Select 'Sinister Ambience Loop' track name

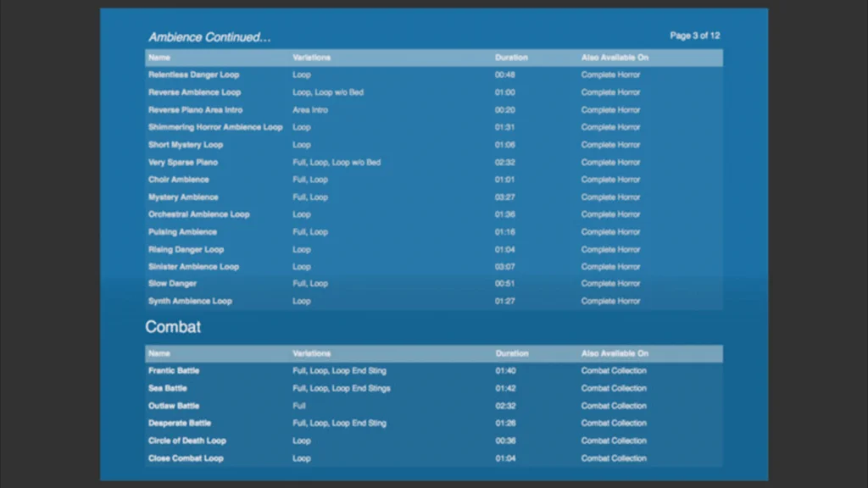[x=193, y=267]
